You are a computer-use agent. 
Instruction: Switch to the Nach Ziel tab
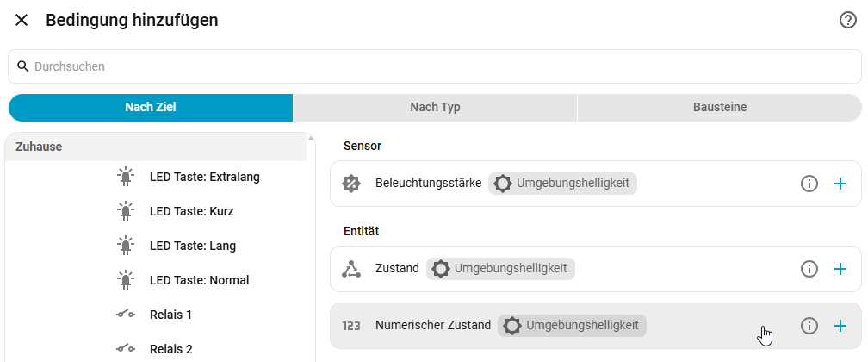click(x=151, y=107)
